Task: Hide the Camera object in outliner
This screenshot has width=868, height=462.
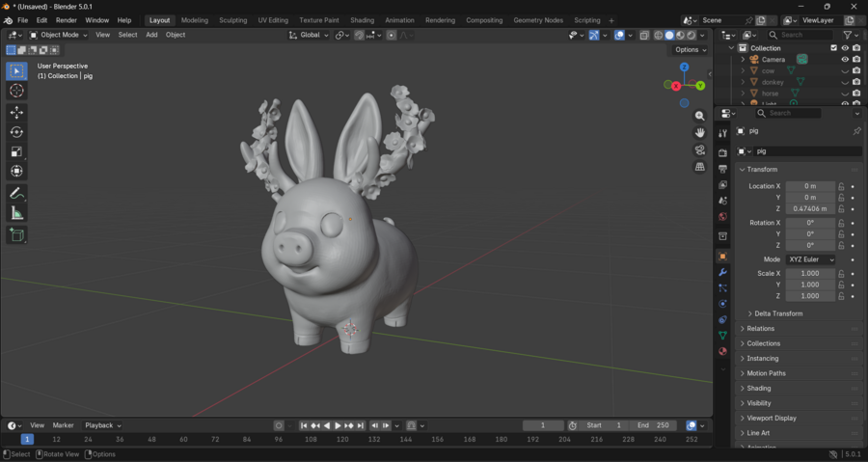Action: pos(845,59)
